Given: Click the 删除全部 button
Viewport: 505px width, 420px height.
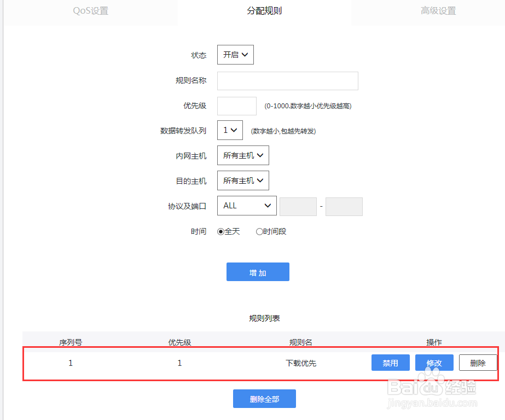Looking at the screenshot, I should [264, 399].
